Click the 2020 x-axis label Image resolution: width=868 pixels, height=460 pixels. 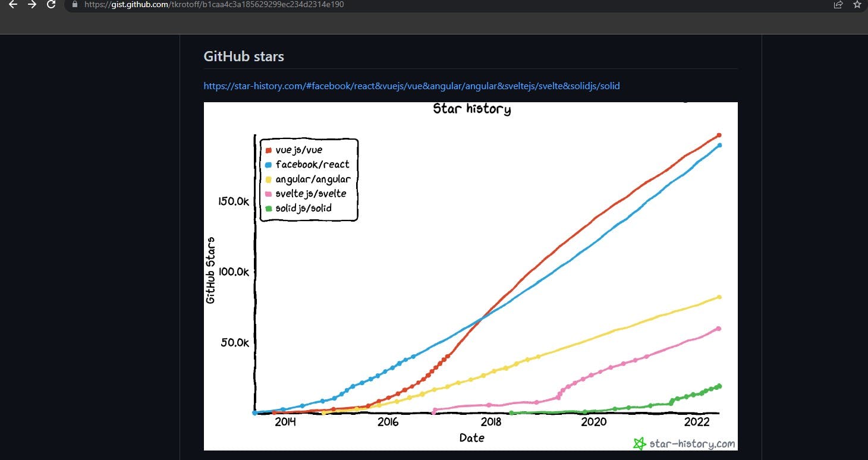(x=594, y=422)
